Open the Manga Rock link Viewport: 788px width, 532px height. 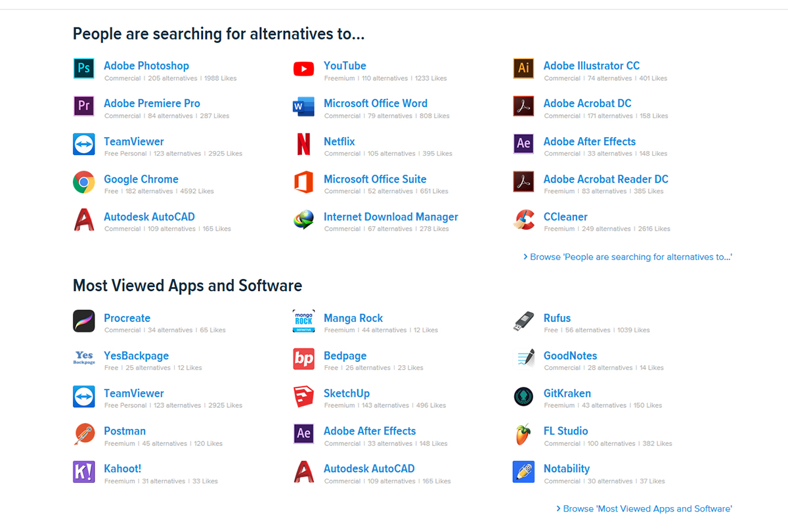[x=353, y=318]
